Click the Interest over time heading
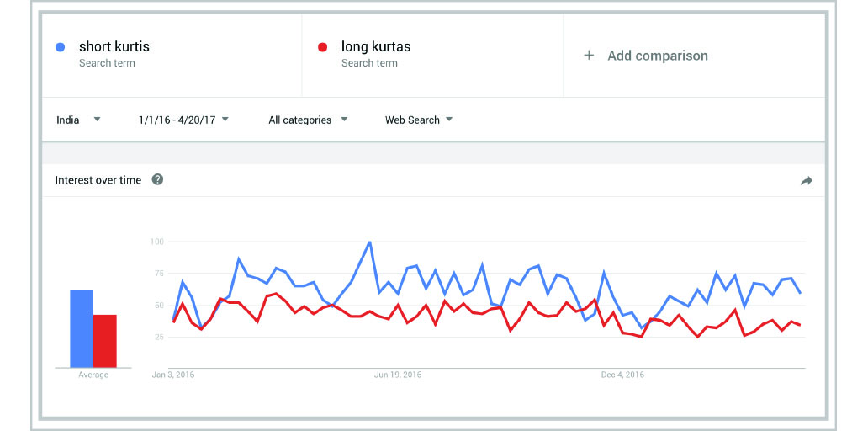The image size is (868, 431). [x=98, y=180]
